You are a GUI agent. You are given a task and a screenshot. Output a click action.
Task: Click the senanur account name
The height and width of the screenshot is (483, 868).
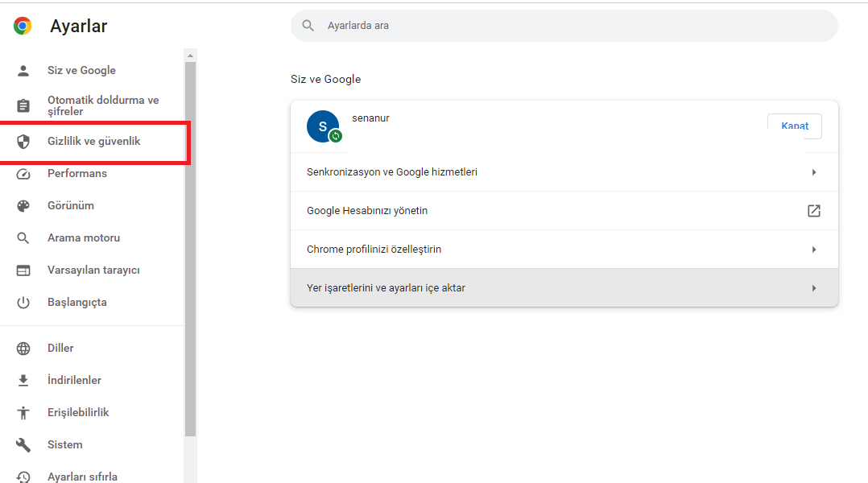[370, 118]
